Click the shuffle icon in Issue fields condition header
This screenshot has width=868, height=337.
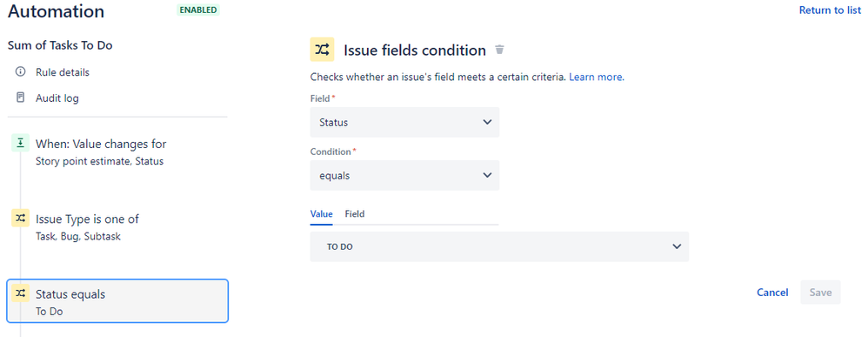(x=322, y=50)
